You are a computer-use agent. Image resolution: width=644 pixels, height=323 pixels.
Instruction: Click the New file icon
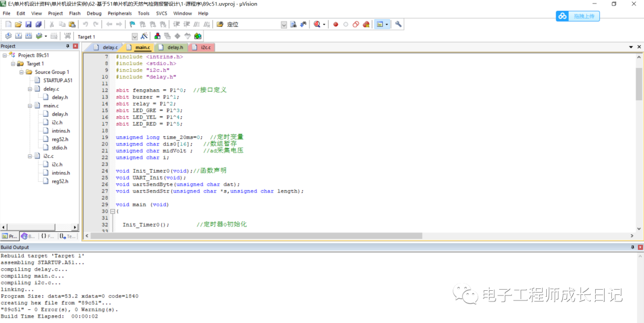click(8, 24)
